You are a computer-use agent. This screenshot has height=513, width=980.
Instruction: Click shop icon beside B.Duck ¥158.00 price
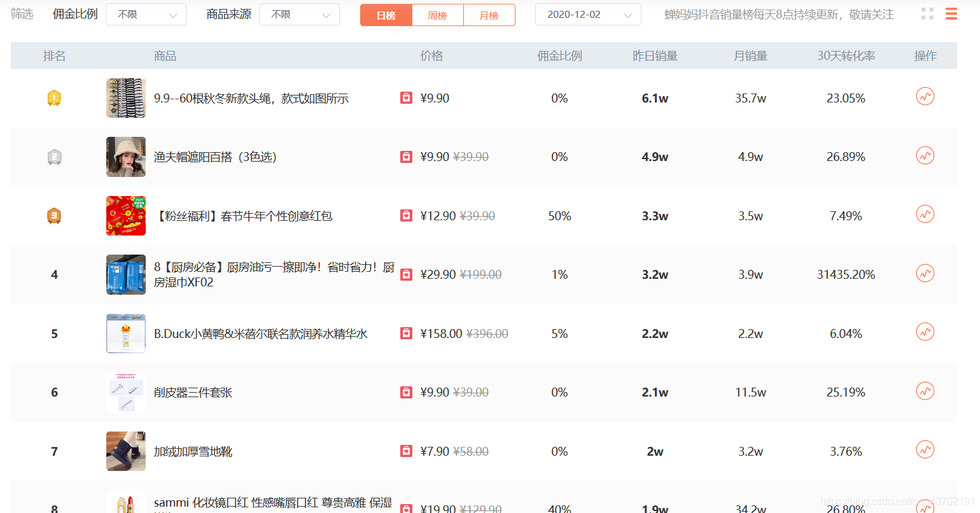pyautogui.click(x=406, y=333)
